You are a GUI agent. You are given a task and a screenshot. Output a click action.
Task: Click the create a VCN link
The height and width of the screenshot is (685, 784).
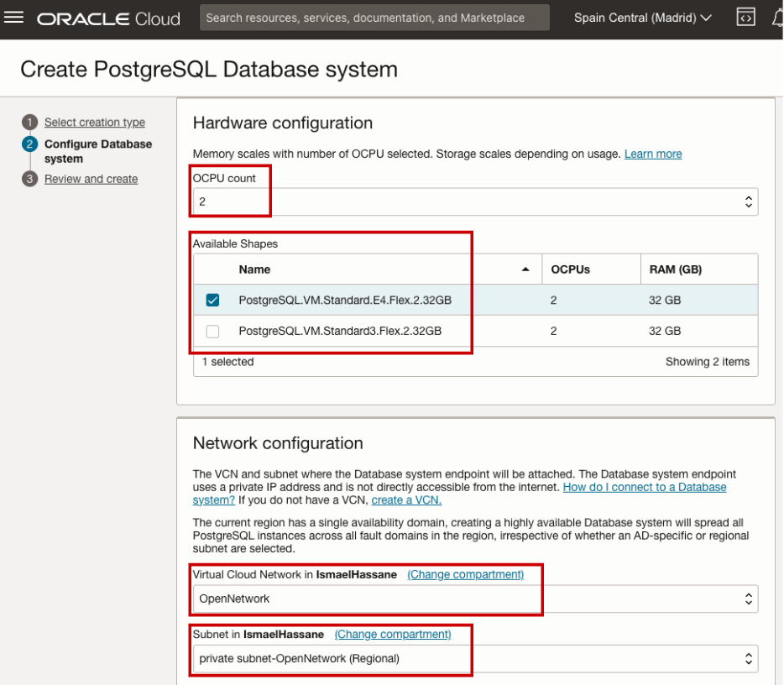(x=406, y=499)
